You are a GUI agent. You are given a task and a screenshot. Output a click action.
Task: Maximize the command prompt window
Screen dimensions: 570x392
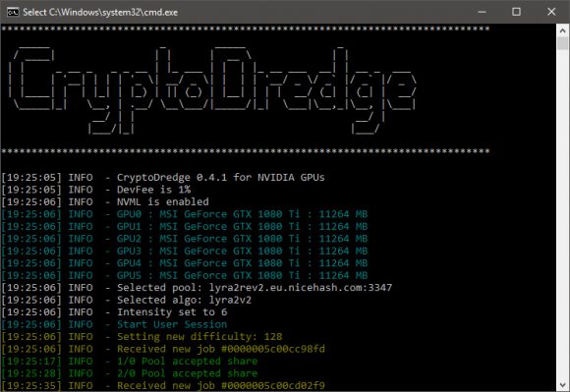tap(516, 12)
